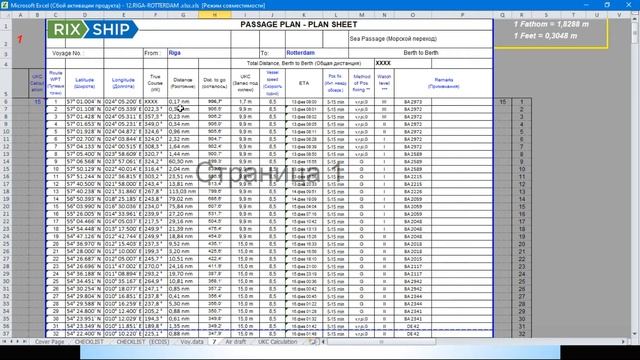Open the Air draft sheet tab
The image size is (640, 360).
236,342
